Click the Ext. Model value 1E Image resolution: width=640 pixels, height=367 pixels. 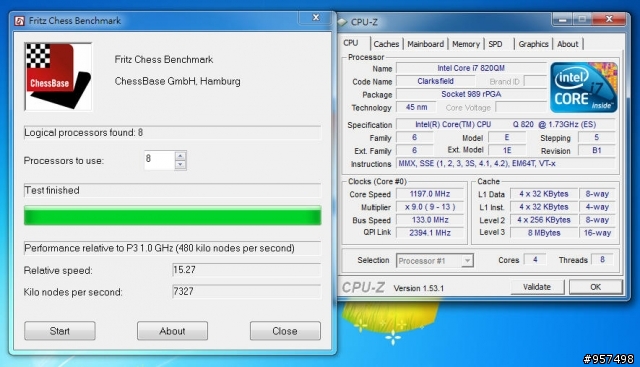(x=507, y=151)
